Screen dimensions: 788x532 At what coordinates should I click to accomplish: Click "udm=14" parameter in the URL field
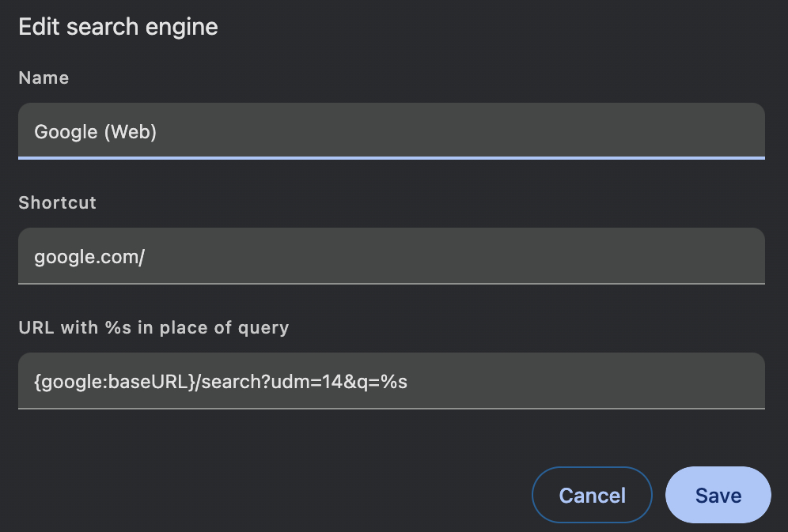(x=302, y=382)
